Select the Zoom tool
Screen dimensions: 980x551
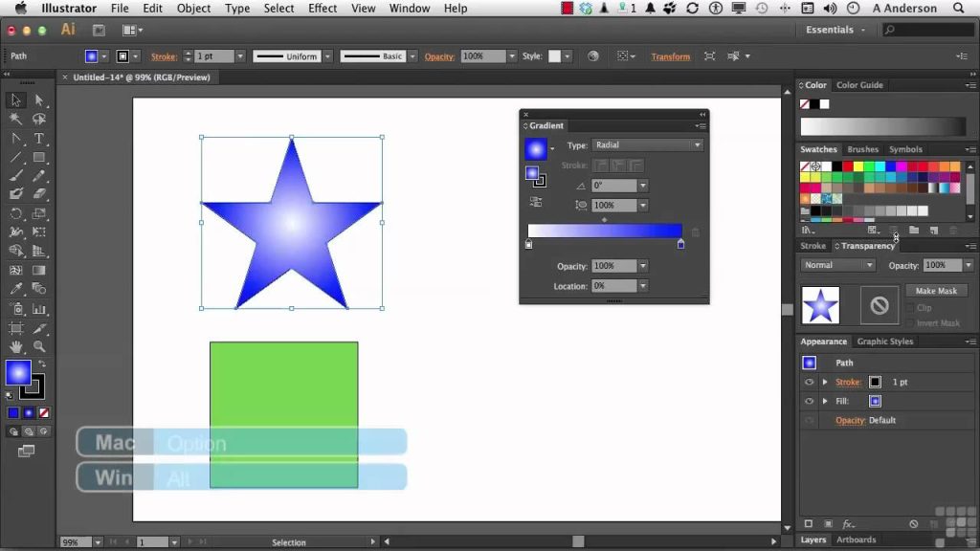pos(39,345)
